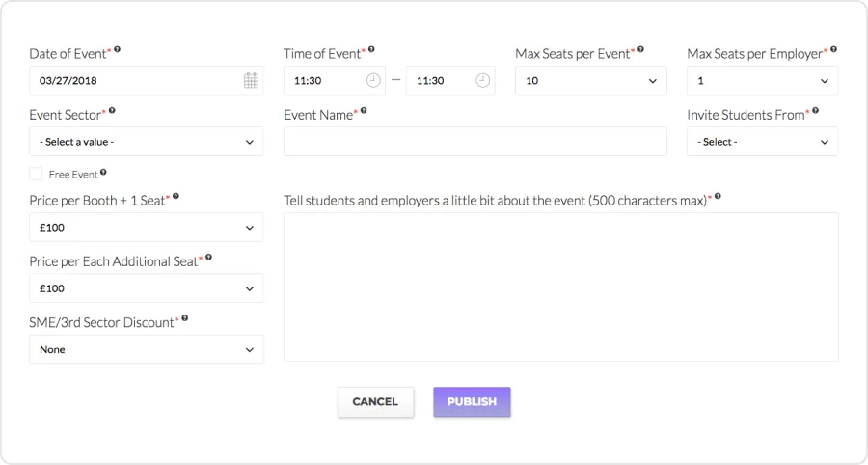Click inside the event description text area
The image size is (868, 465).
(561, 287)
